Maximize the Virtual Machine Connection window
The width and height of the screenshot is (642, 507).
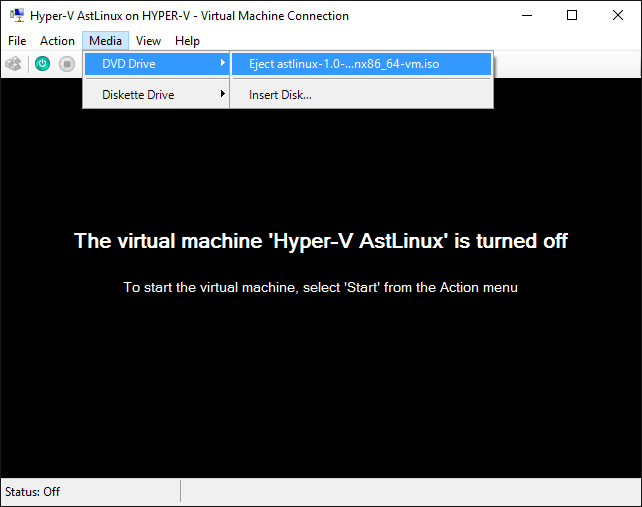coord(572,16)
